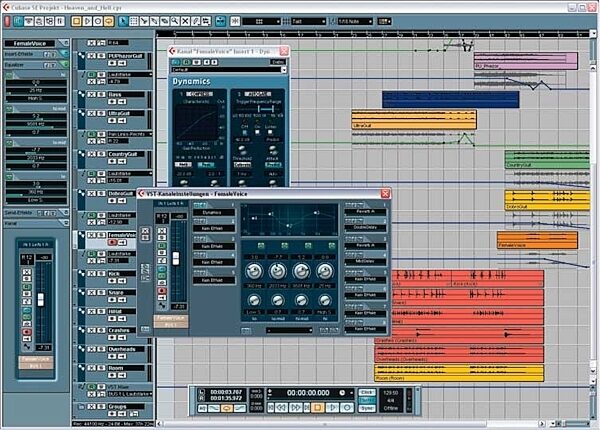Click the second EQ band gain knob
Screen dimensions: 600x430
coord(278,271)
